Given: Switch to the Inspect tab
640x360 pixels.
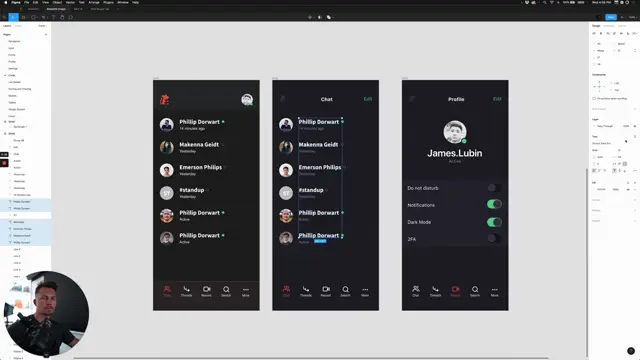Looking at the screenshot, I should pyautogui.click(x=622, y=26).
